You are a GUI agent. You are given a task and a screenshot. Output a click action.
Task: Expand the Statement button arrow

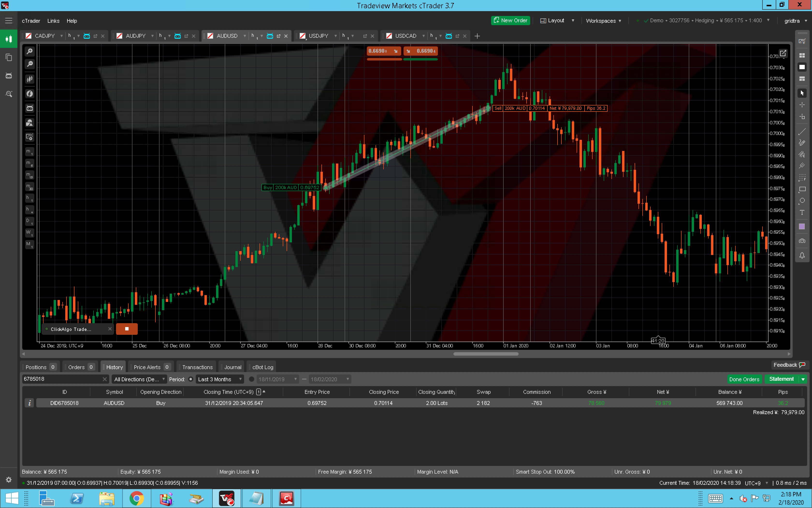[803, 379]
